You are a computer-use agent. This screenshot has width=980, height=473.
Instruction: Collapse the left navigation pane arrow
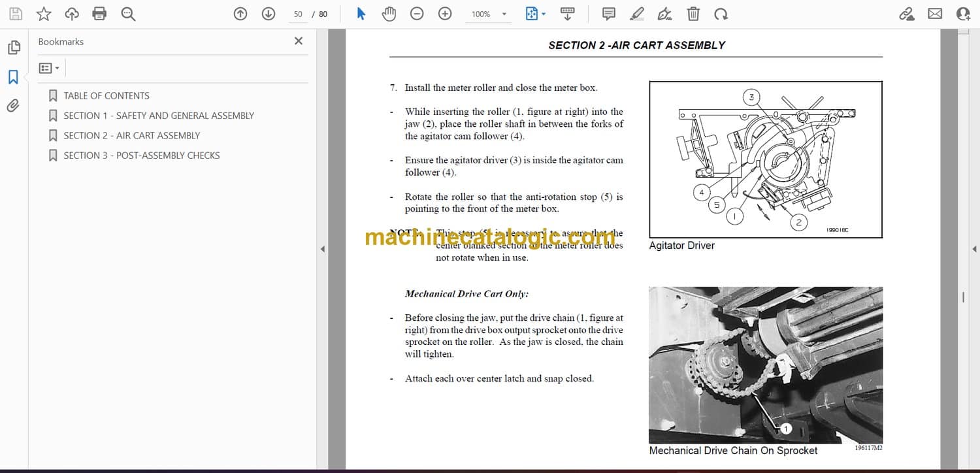click(x=322, y=249)
